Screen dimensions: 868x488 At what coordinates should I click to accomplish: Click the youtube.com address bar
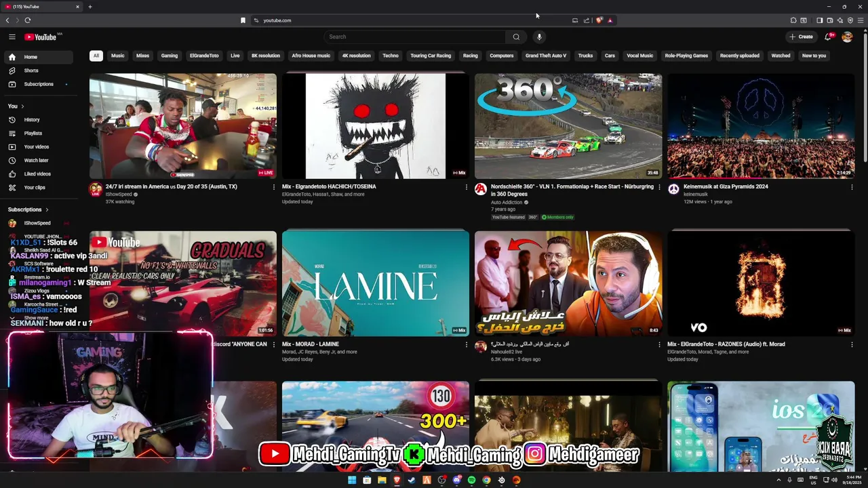pyautogui.click(x=414, y=20)
